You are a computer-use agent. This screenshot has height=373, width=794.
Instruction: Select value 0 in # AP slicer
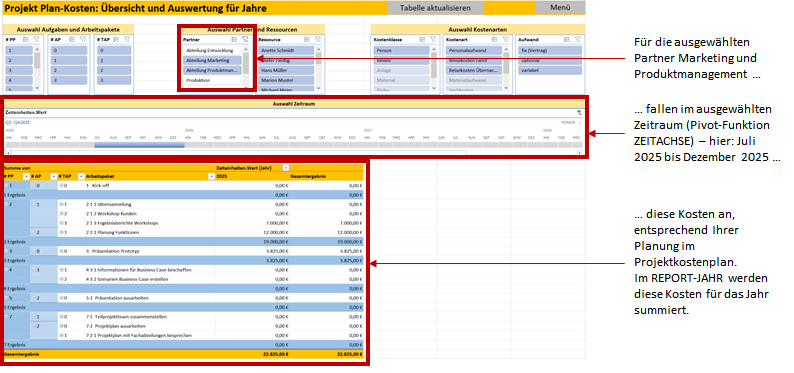(69, 51)
